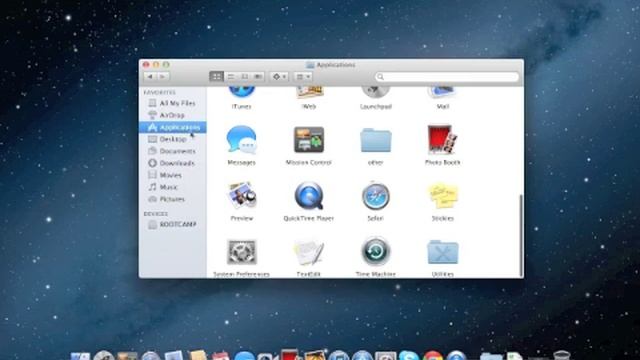
Task: Select the Safari compass icon
Action: point(376,196)
